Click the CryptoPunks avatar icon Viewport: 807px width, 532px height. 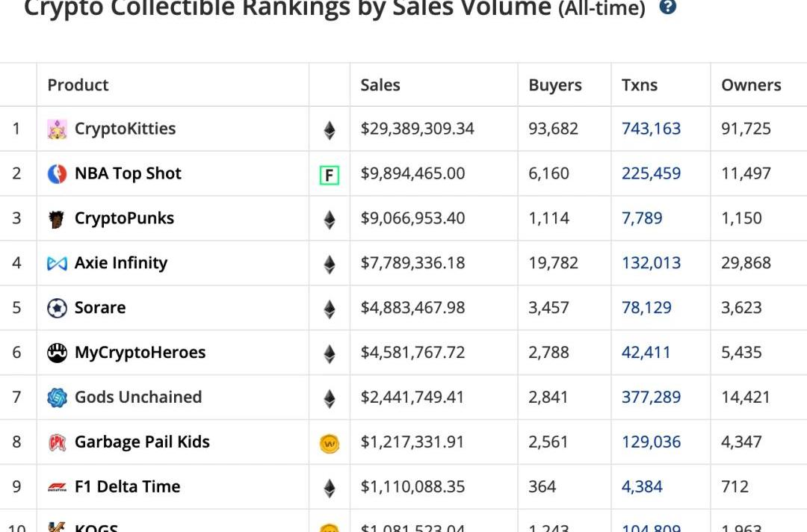[57, 219]
